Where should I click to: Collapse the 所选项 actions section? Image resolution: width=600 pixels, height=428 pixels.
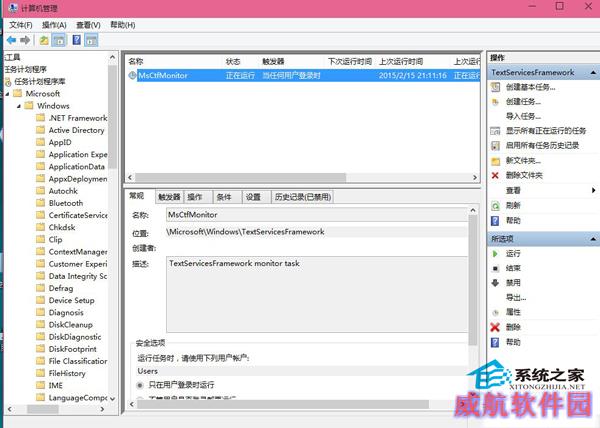point(593,239)
